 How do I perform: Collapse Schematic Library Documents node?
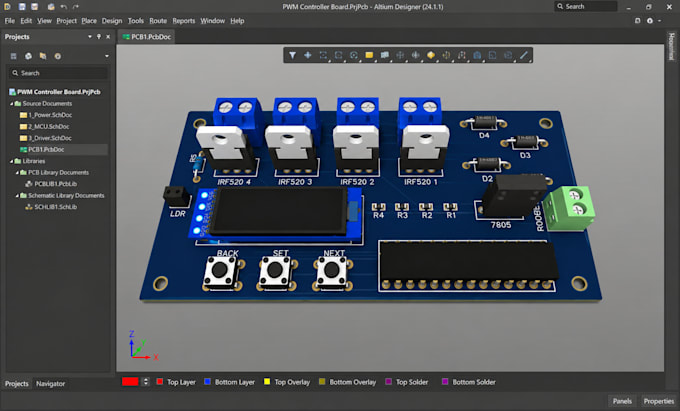point(17,196)
